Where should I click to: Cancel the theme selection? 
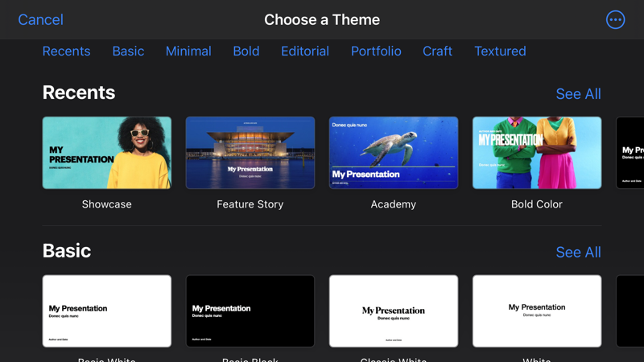pyautogui.click(x=40, y=19)
